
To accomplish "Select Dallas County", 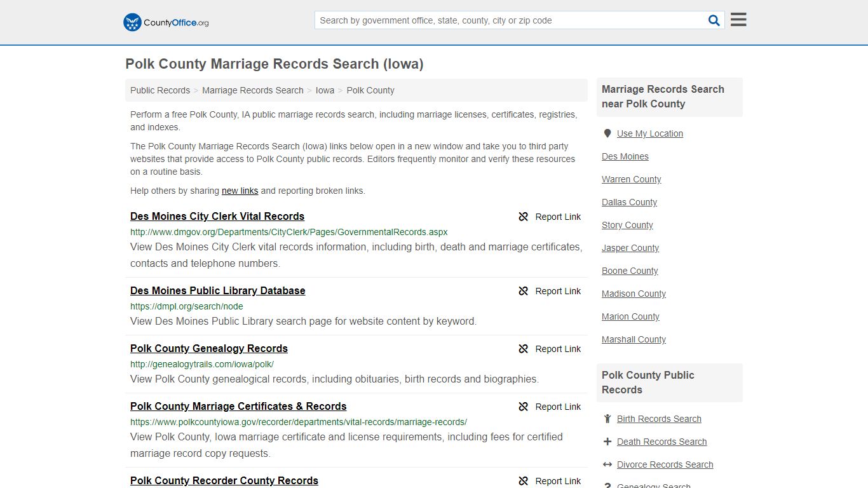I will coord(630,202).
